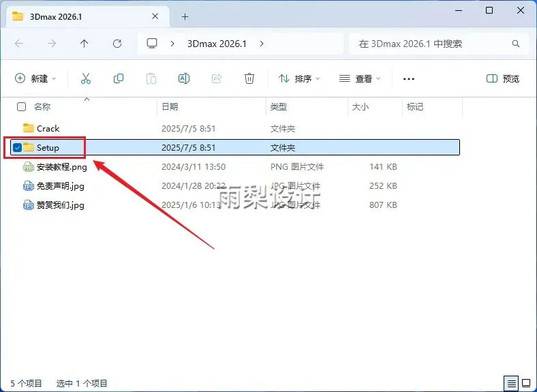Click the Copy icon in toolbar

pyautogui.click(x=119, y=78)
